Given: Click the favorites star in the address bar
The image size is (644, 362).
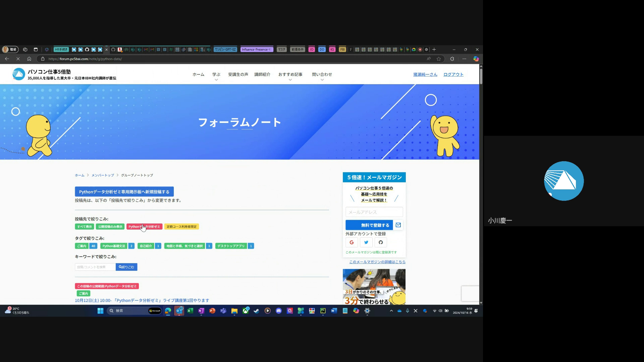Looking at the screenshot, I should tap(439, 59).
